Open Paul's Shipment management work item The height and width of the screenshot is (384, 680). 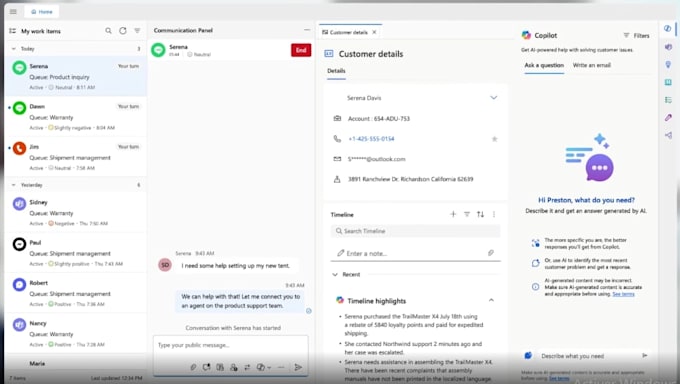pyautogui.click(x=76, y=253)
